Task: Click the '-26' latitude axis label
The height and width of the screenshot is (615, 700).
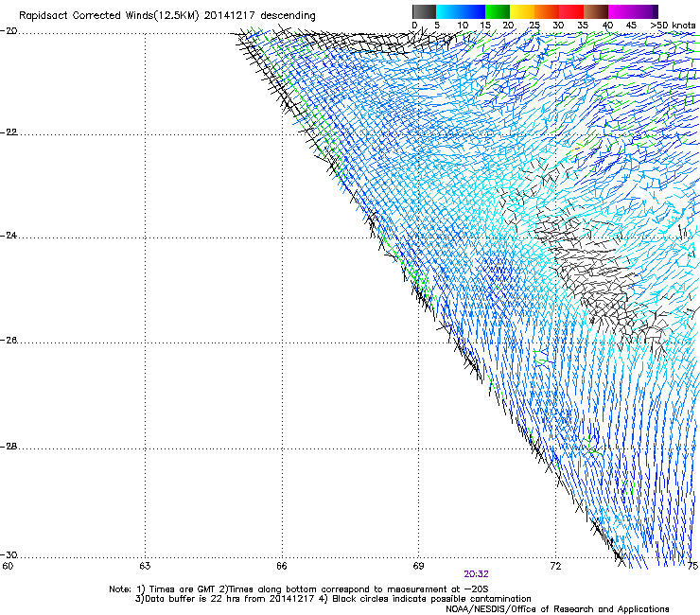Action: pos(9,341)
